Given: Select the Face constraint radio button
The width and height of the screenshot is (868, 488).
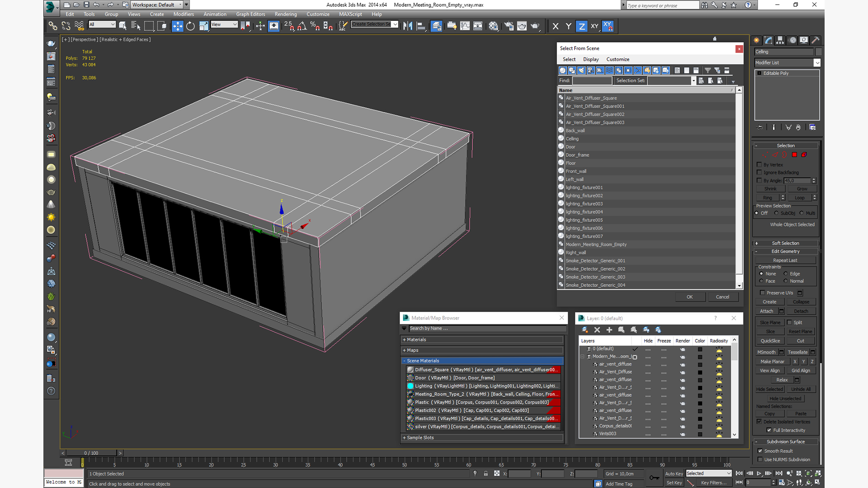Looking at the screenshot, I should coord(762,281).
